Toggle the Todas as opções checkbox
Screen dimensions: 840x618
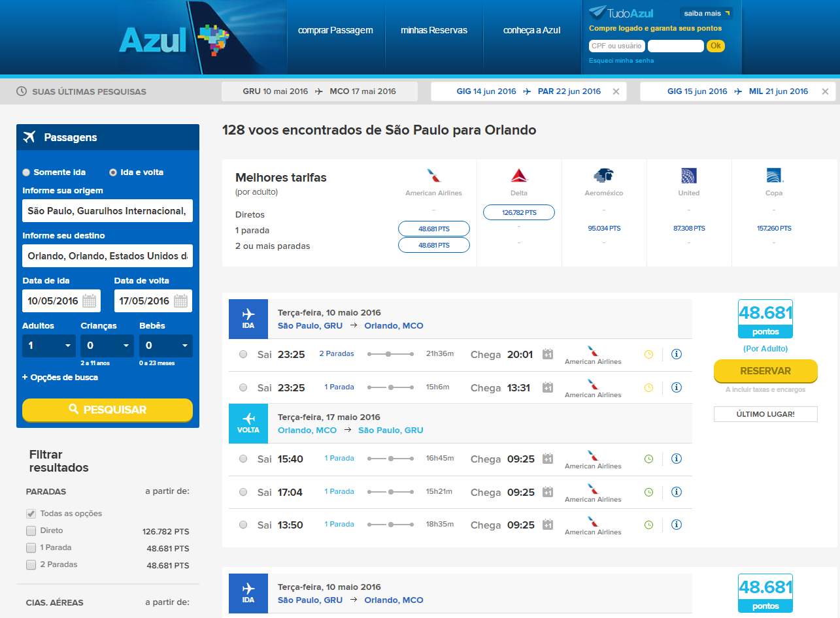(x=31, y=513)
